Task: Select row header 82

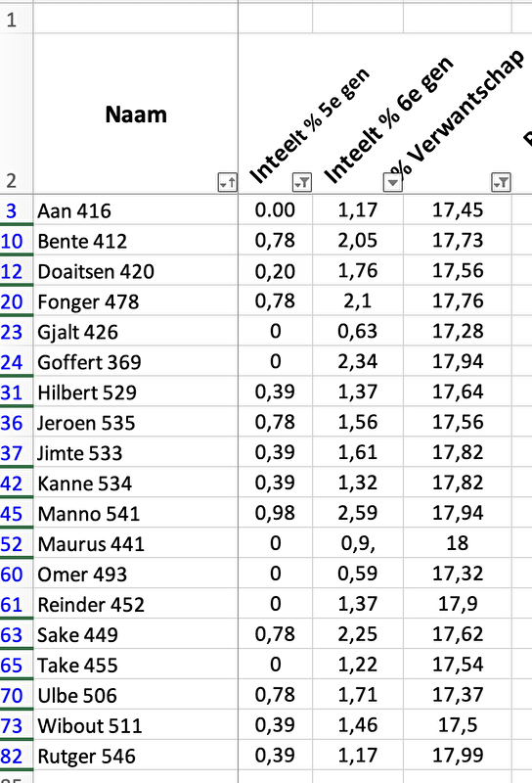Action: click(x=12, y=756)
